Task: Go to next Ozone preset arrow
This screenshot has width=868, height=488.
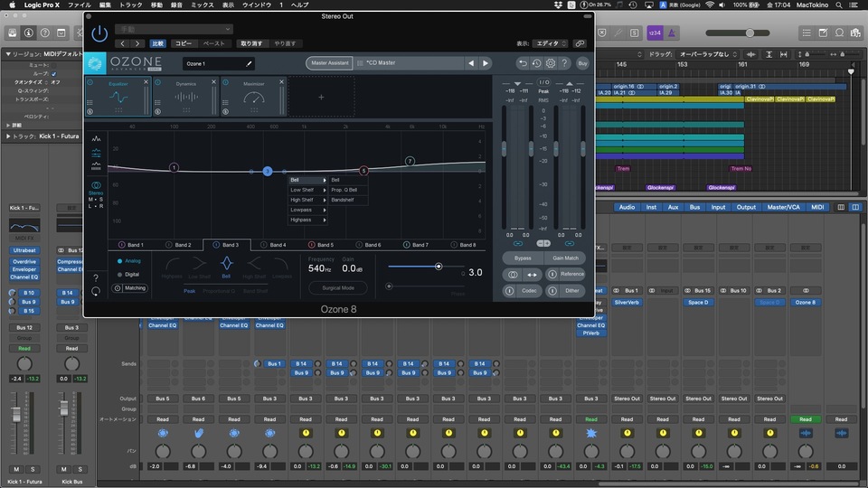Action: point(486,63)
